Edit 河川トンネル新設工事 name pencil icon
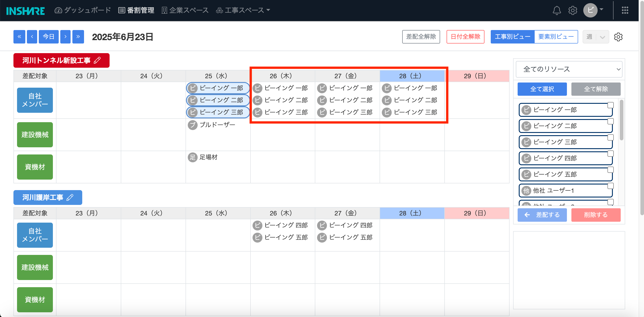This screenshot has width=644, height=317. pyautogui.click(x=97, y=60)
